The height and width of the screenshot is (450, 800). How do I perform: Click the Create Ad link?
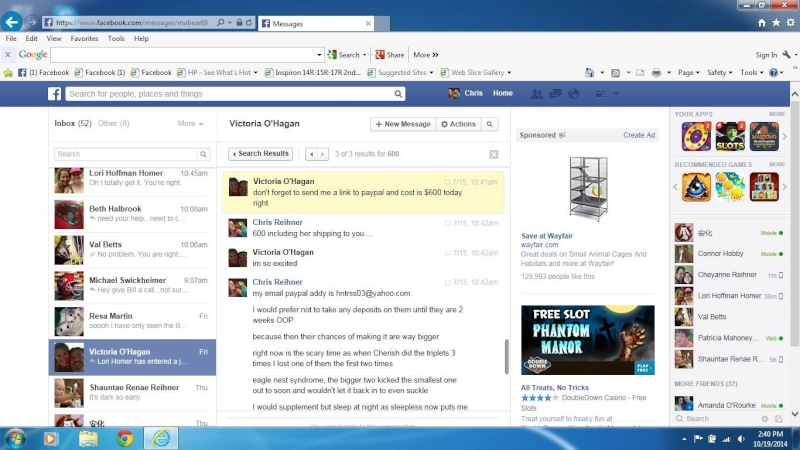pos(639,135)
